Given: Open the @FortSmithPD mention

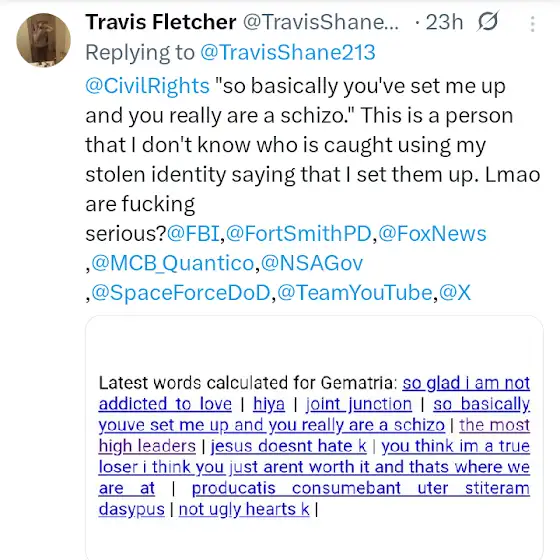Looking at the screenshot, I should pyautogui.click(x=299, y=234).
